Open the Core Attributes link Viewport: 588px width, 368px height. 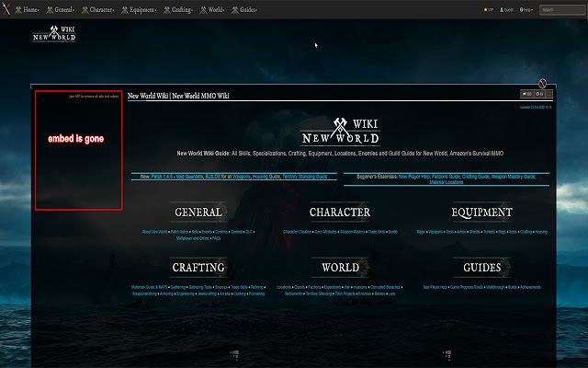[325, 232]
